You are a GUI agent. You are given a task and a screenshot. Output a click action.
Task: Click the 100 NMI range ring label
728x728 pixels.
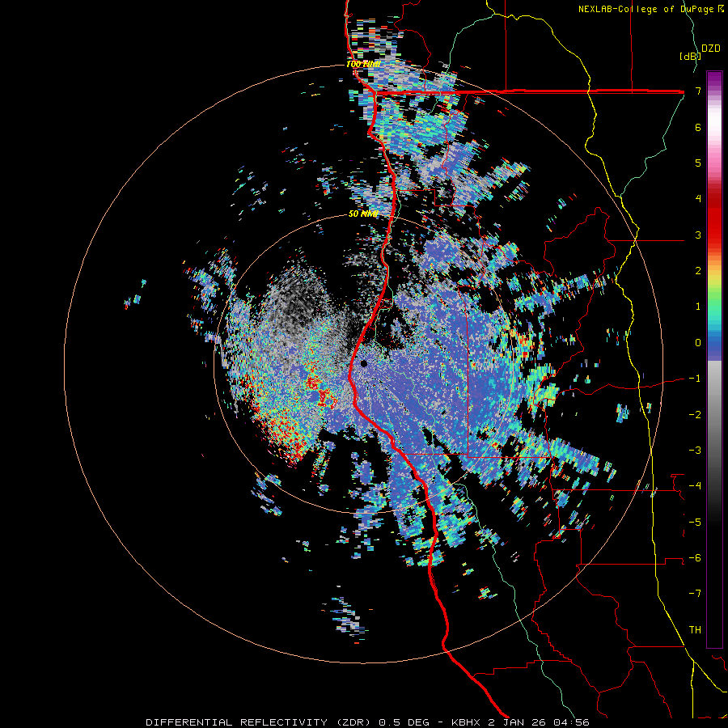tap(363, 64)
